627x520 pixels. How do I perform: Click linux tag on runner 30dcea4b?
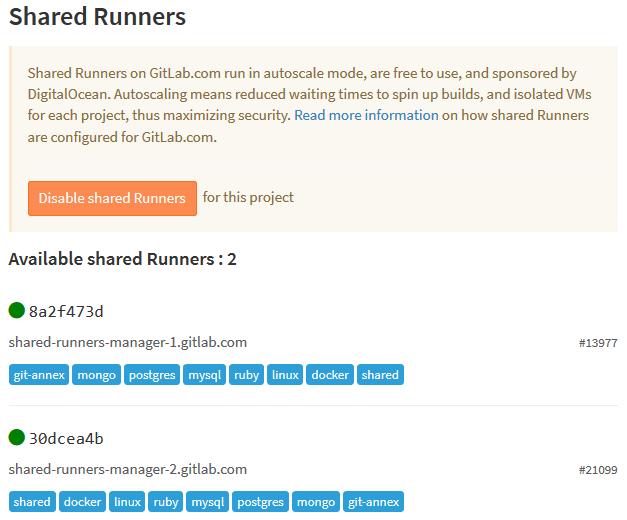coord(127,502)
